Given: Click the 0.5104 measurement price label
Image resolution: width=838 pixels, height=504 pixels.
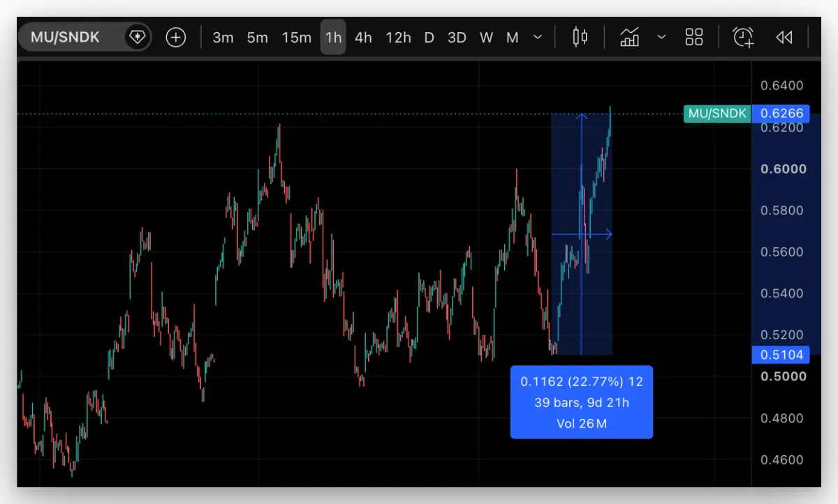Looking at the screenshot, I should pos(781,355).
